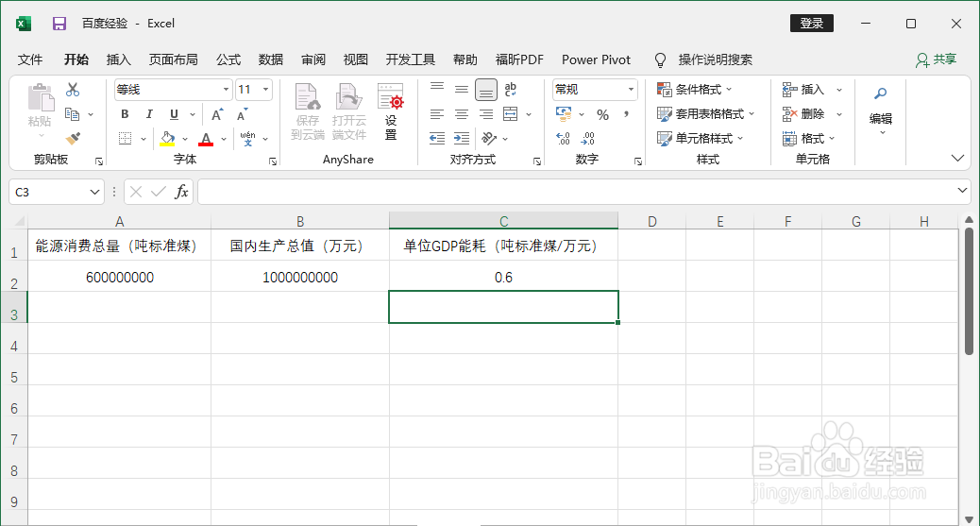The height and width of the screenshot is (526, 980).
Task: Switch to 数据 tab
Action: coord(271,60)
